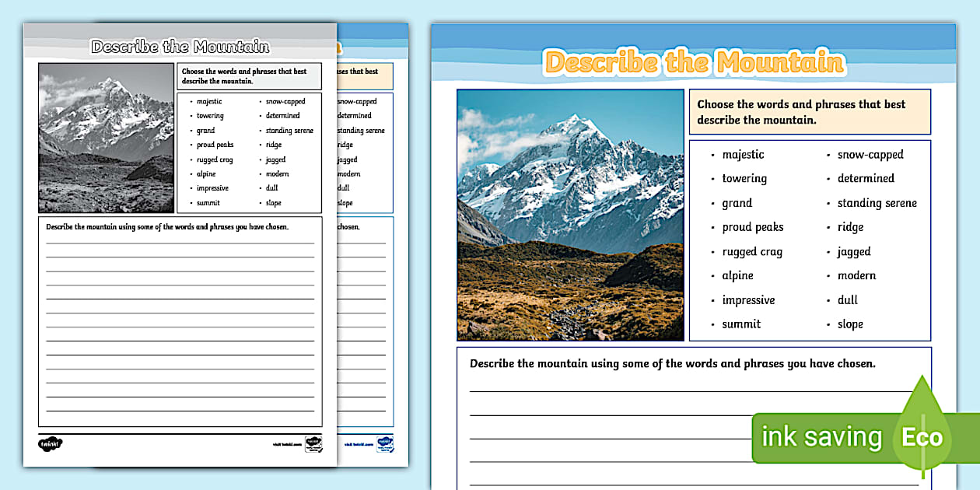
Task: Click the twinkl quality badge on color worksheet
Action: point(387,444)
